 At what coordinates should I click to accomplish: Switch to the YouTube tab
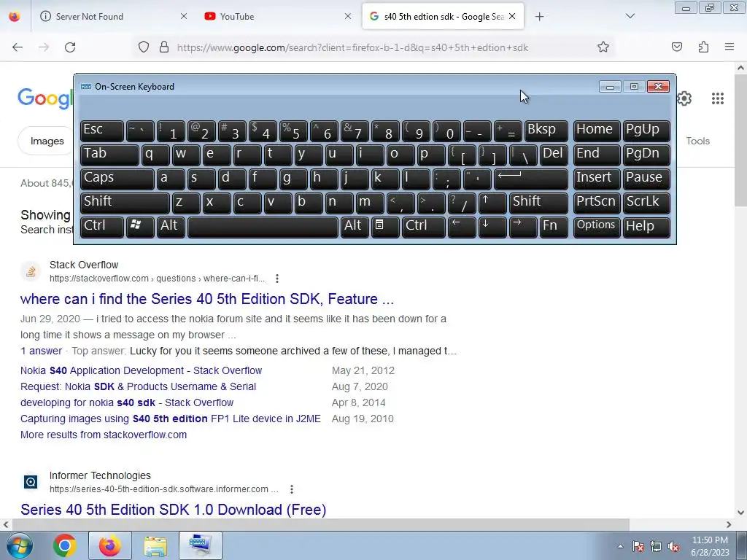(x=277, y=16)
